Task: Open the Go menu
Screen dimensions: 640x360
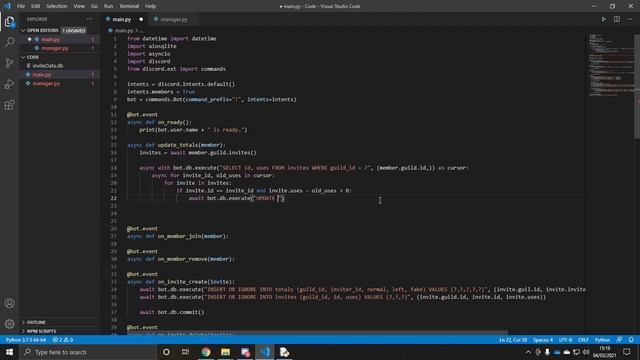Action: (x=94, y=6)
